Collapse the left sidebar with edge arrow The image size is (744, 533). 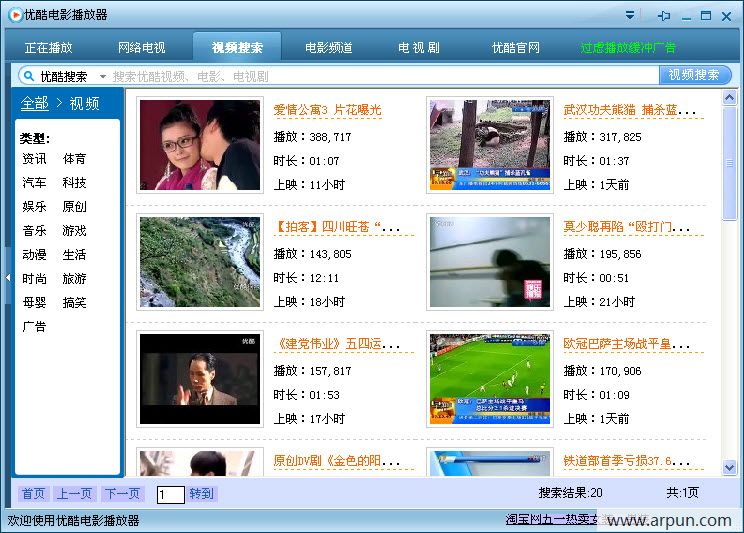click(8, 278)
